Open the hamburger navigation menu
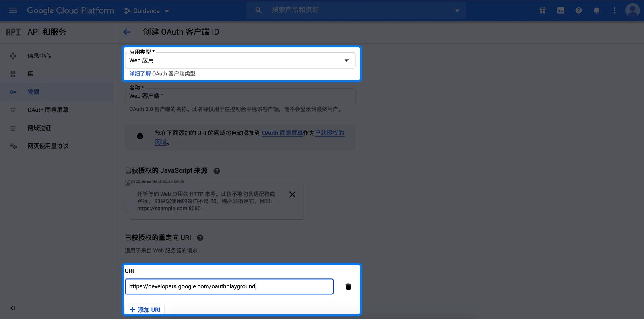 13,10
